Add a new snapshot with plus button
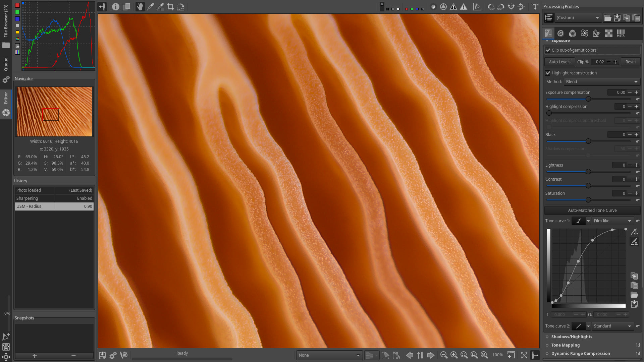This screenshot has height=362, width=644. pyautogui.click(x=35, y=356)
